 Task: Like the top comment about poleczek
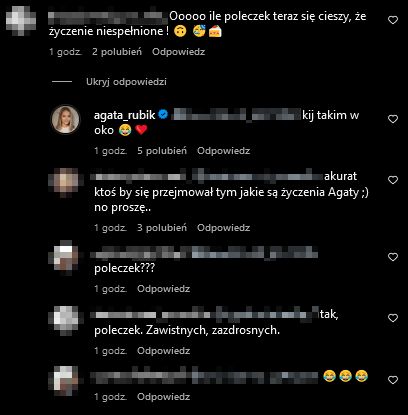pos(393,20)
